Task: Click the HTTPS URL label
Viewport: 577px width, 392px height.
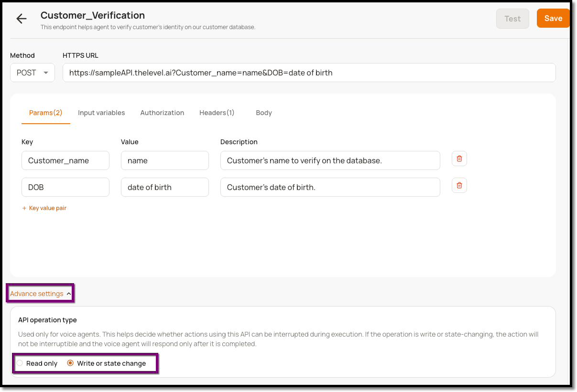Action: click(80, 55)
